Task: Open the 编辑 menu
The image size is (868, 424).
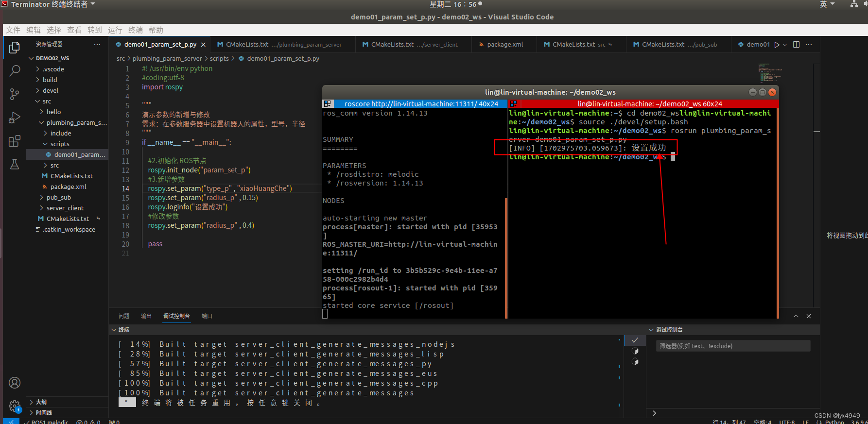Action: click(34, 30)
